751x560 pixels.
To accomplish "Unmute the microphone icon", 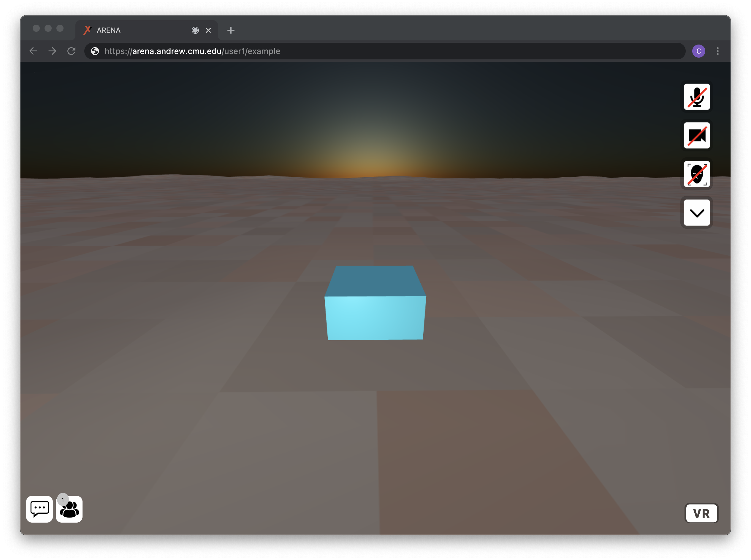I will pyautogui.click(x=696, y=97).
